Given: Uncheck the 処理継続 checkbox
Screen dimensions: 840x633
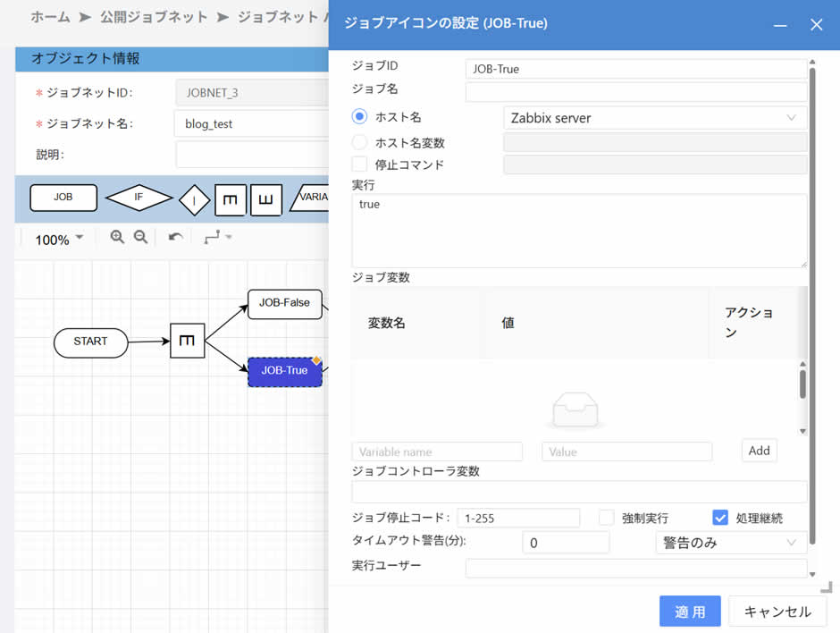Looking at the screenshot, I should tap(720, 518).
